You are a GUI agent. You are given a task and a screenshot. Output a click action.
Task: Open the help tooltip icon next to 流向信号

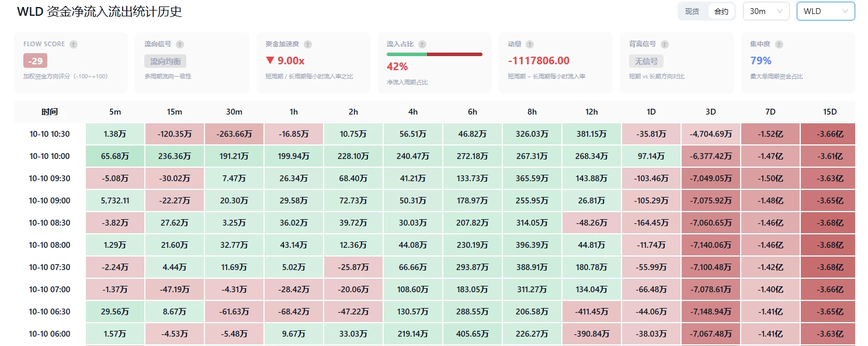tap(180, 44)
